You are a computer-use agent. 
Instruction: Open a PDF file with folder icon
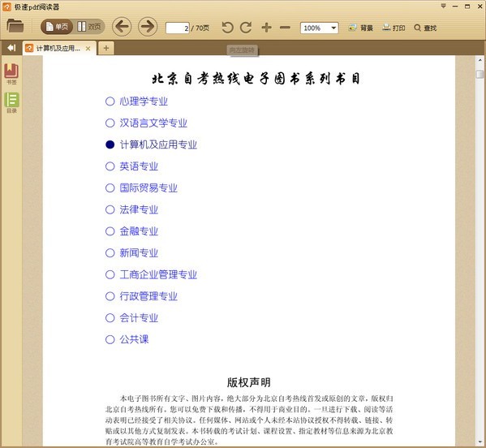click(15, 26)
